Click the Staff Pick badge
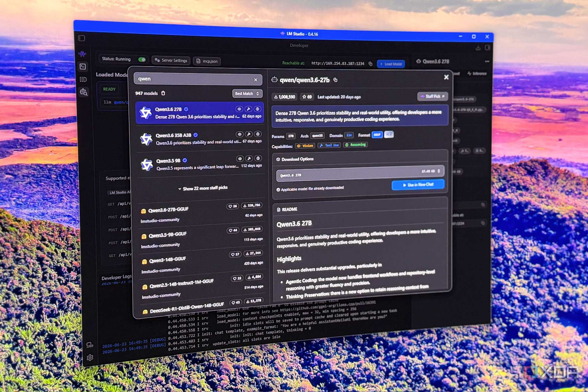This screenshot has height=392, width=588. [432, 96]
